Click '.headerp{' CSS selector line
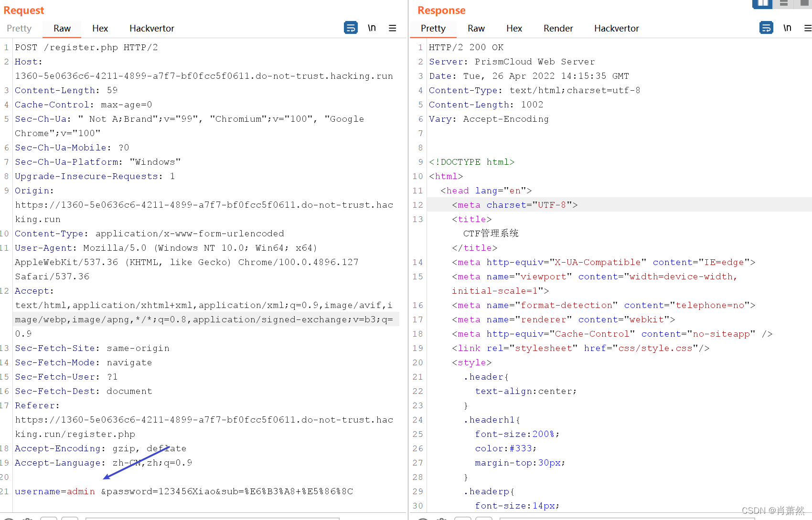Viewport: 812px width, 520px height. 489,491
